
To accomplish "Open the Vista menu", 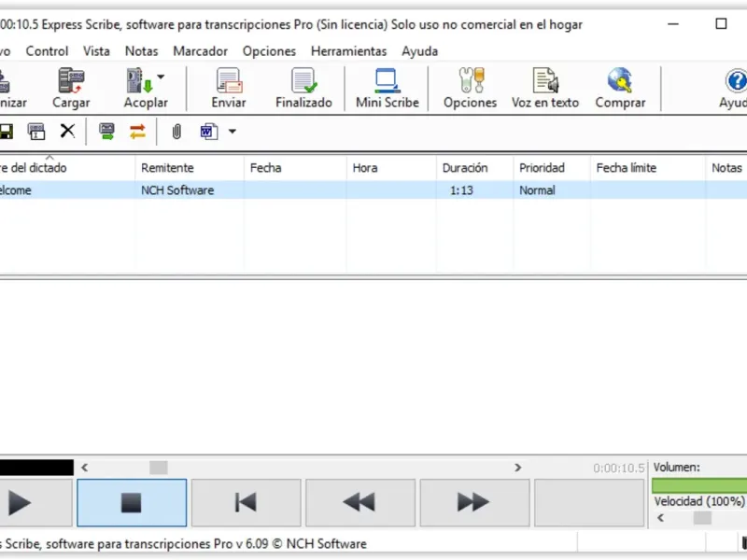I will coord(96,51).
